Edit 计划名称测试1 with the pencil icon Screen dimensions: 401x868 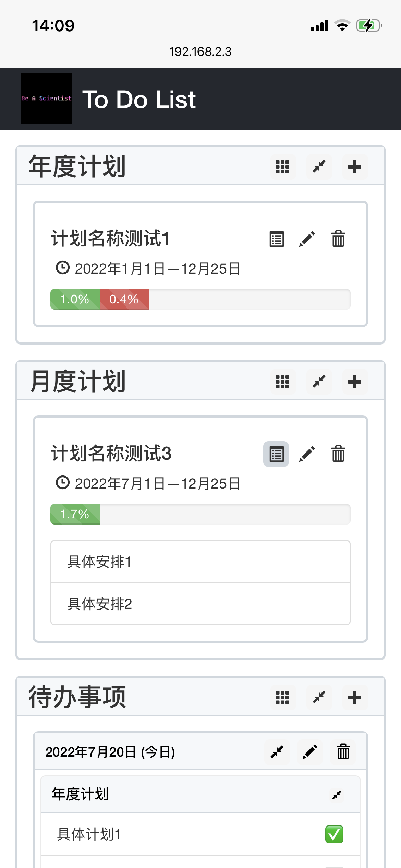click(307, 239)
